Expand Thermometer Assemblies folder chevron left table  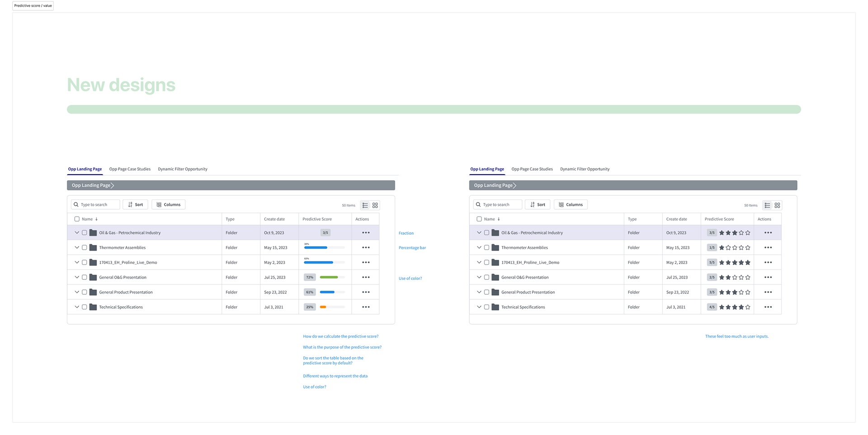click(x=77, y=248)
